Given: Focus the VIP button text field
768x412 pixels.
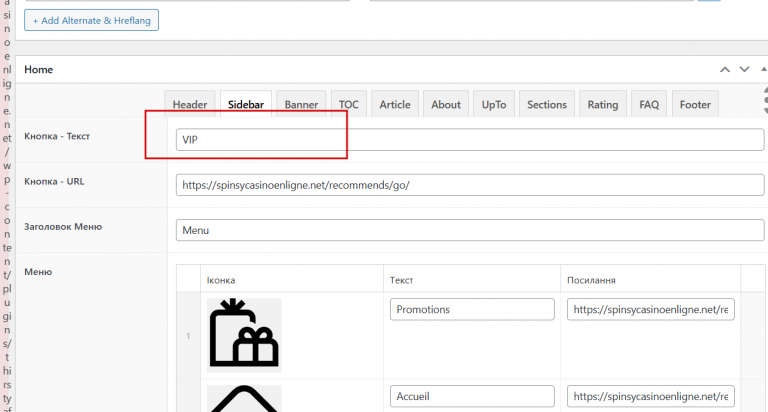Looking at the screenshot, I should click(470, 140).
